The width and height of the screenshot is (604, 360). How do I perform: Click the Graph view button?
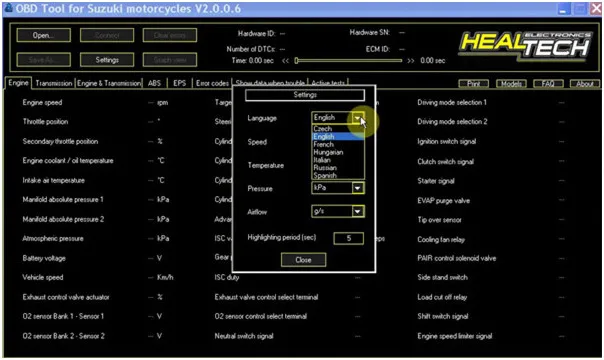(x=170, y=60)
